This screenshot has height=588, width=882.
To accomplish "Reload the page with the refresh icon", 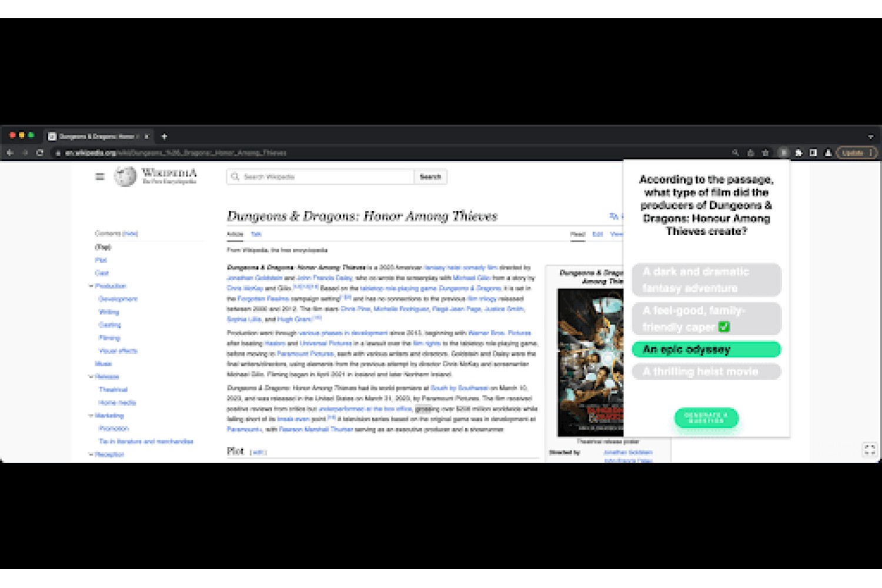I will coord(40,153).
